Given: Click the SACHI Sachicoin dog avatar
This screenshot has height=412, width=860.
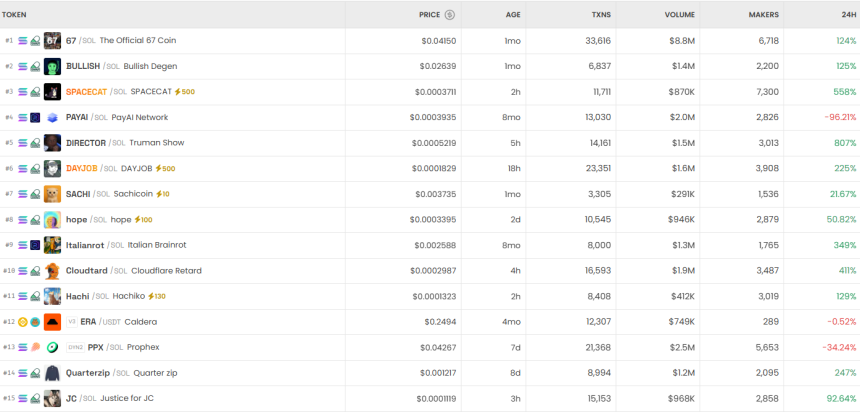Looking at the screenshot, I should 52,194.
